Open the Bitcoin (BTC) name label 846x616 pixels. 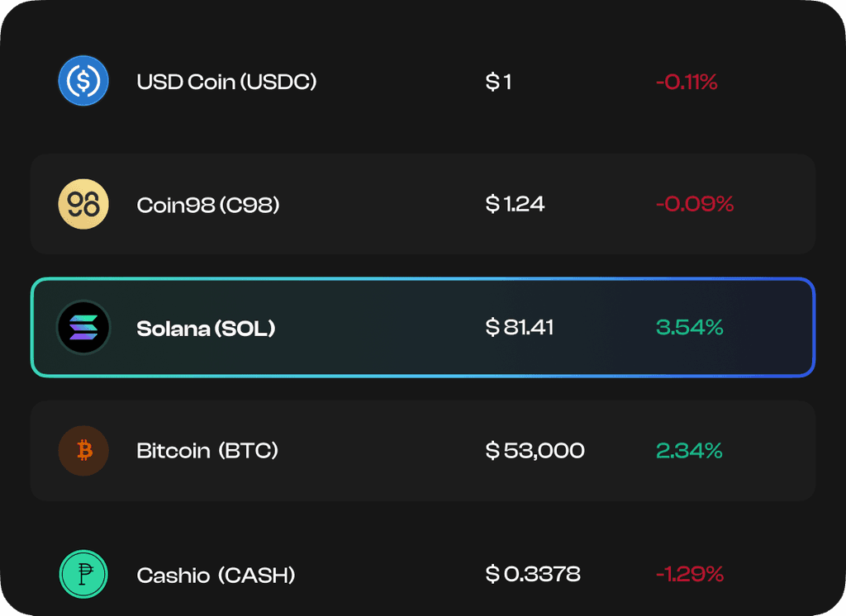207,451
